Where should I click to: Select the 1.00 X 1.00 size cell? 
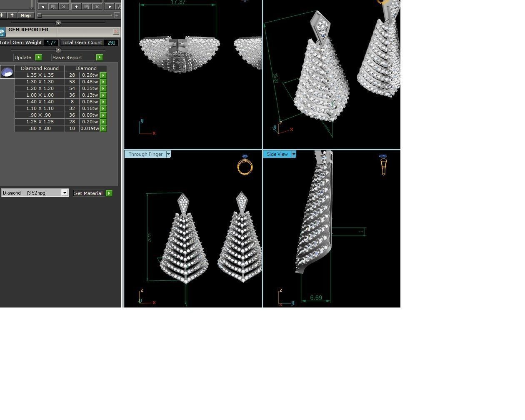pos(40,95)
